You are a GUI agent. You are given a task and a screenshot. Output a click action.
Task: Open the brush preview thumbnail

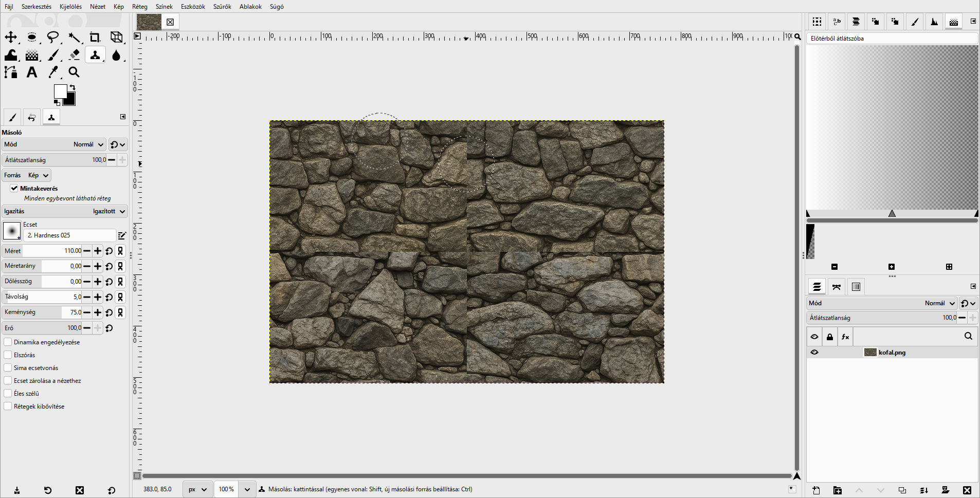(12, 231)
